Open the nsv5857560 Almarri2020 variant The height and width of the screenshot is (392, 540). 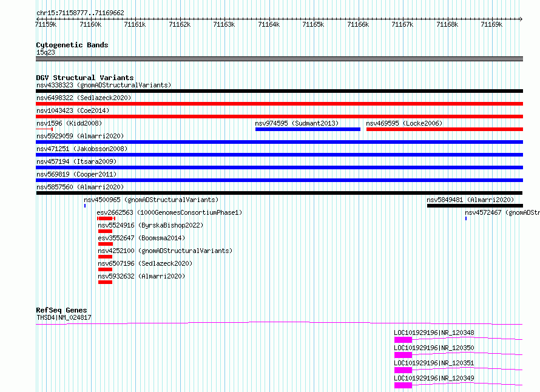tap(80, 187)
